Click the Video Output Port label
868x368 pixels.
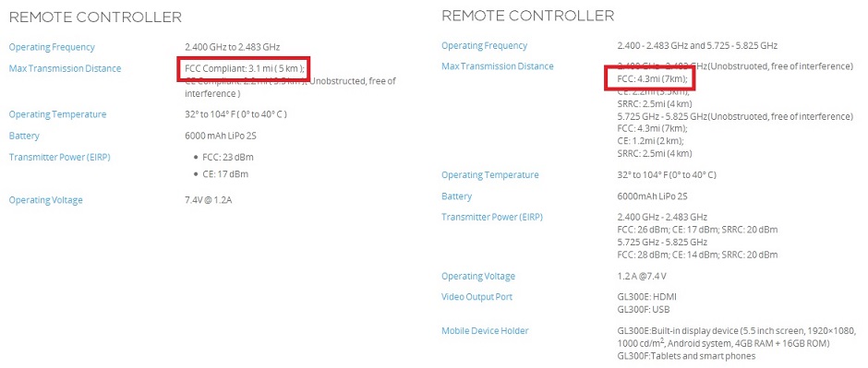[477, 297]
